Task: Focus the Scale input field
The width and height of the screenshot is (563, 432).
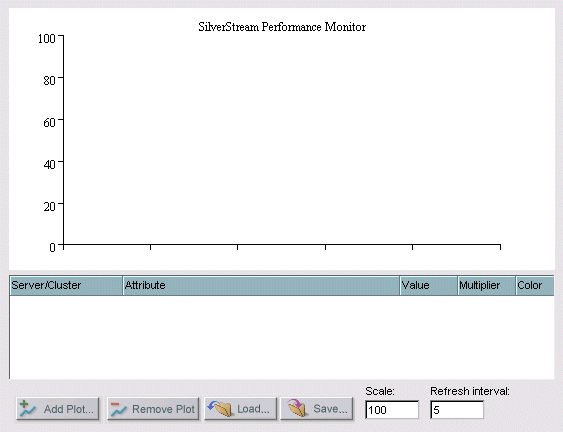Action: [x=392, y=410]
